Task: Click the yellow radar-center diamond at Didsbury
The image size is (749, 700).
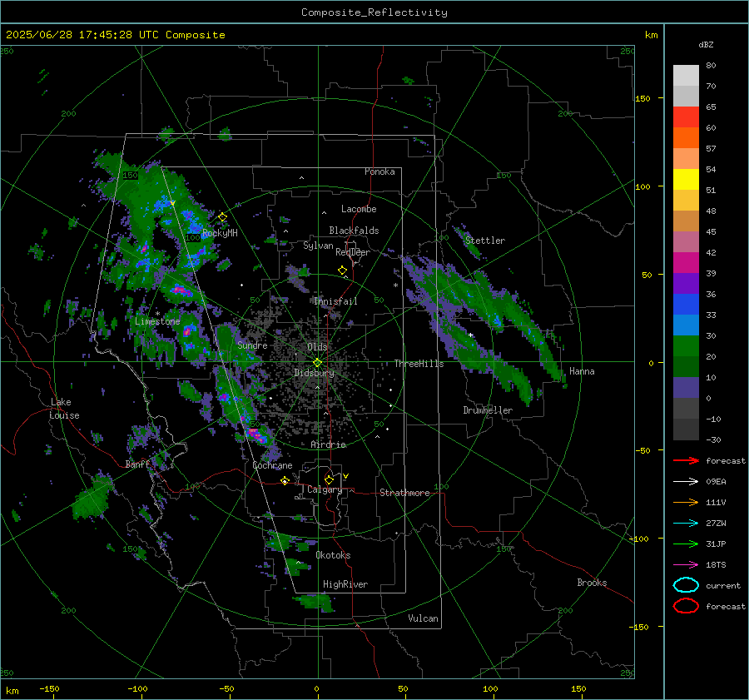Action: click(x=317, y=363)
